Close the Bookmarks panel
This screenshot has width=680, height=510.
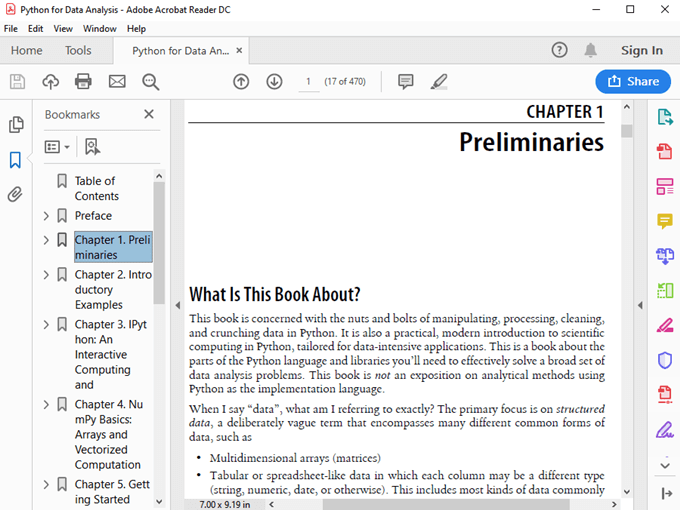point(149,114)
